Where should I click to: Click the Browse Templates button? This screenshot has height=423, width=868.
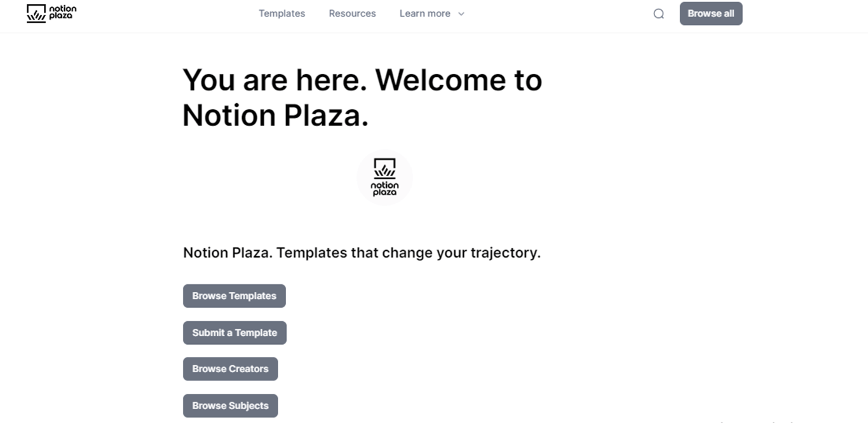pos(234,296)
